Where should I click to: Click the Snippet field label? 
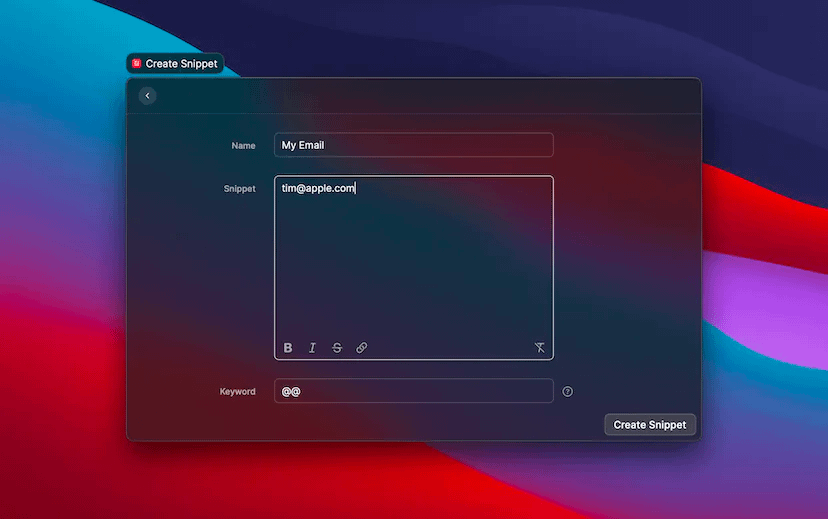pos(239,189)
